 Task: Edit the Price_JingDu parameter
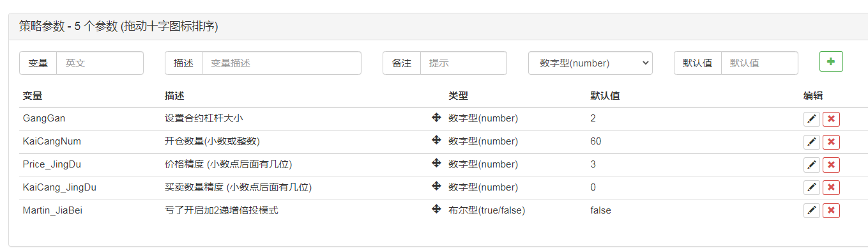(x=812, y=165)
